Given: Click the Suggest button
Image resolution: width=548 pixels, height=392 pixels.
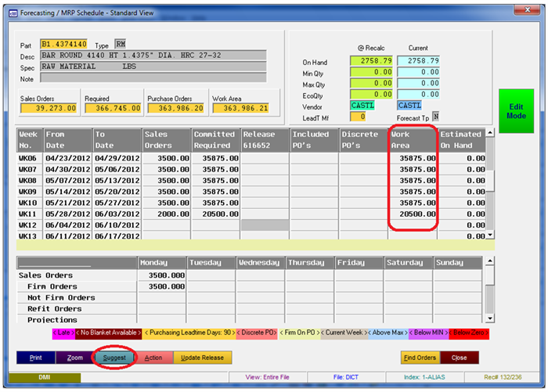Looking at the screenshot, I should (114, 358).
